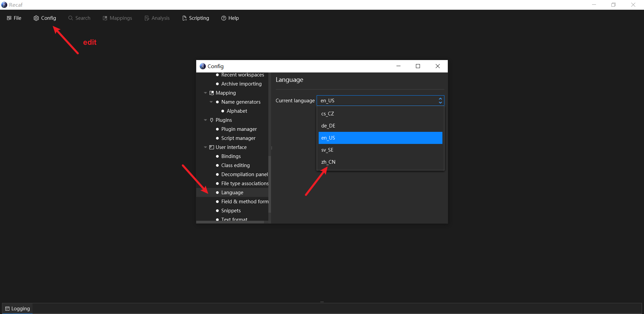Open the Bindings settings page
The image size is (644, 314).
coord(231,156)
